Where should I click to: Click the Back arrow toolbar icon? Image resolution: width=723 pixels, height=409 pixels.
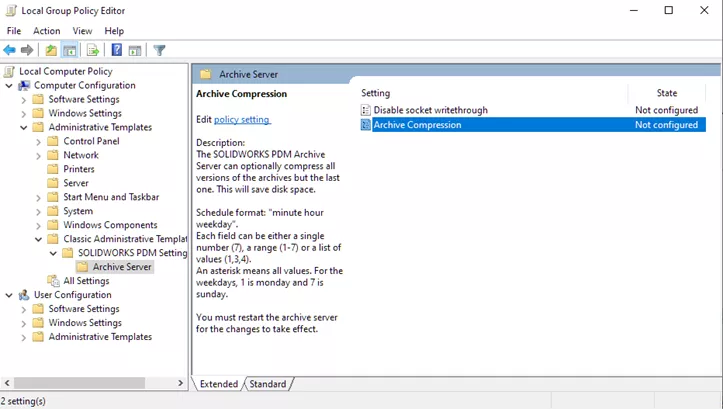pos(10,50)
